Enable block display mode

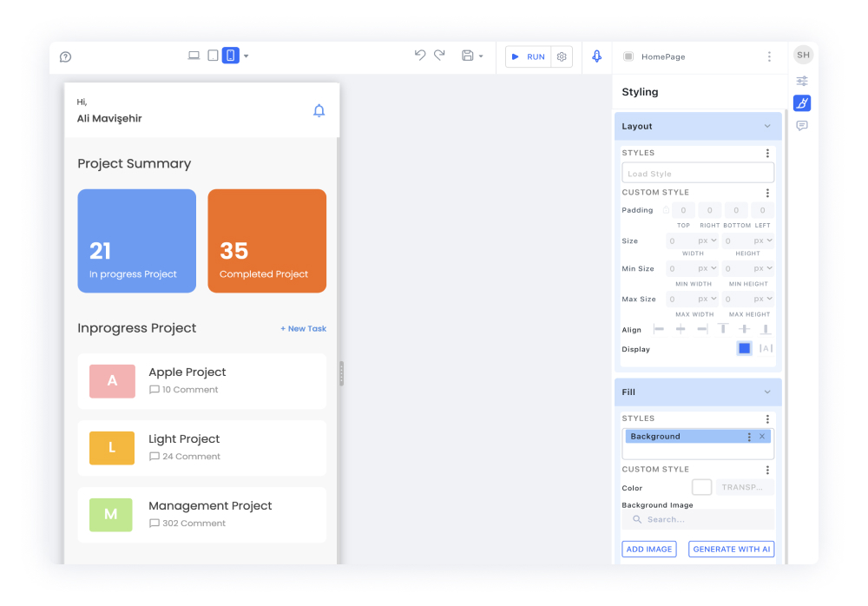pyautogui.click(x=744, y=348)
